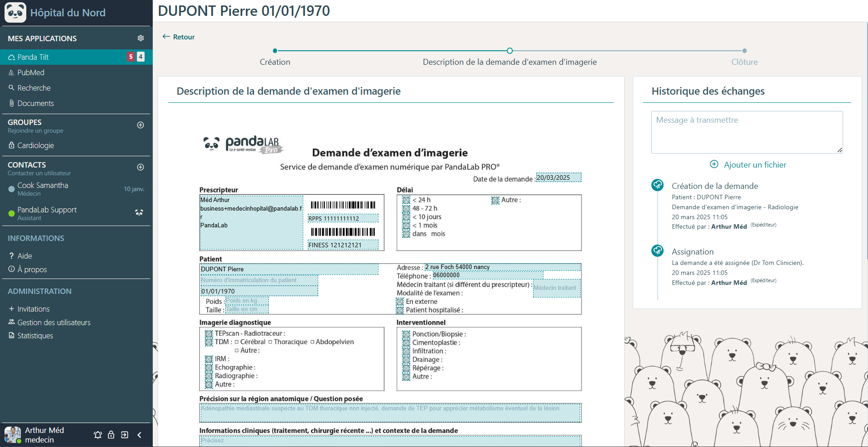Click the Taille en cm field
The height and width of the screenshot is (447, 868).
click(x=247, y=309)
